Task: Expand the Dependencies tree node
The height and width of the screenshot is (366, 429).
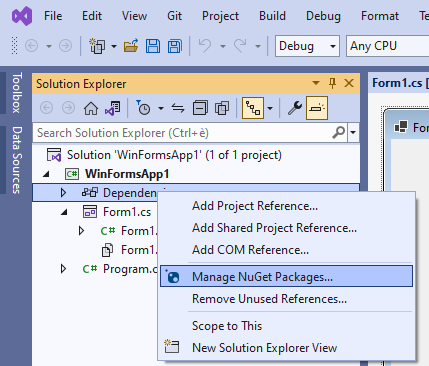Action: click(x=63, y=193)
